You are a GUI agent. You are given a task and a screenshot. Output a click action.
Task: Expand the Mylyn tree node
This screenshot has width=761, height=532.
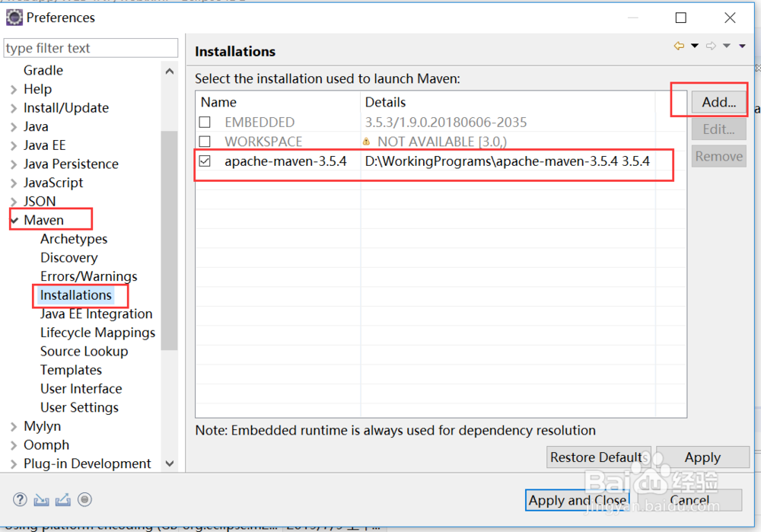tap(14, 427)
